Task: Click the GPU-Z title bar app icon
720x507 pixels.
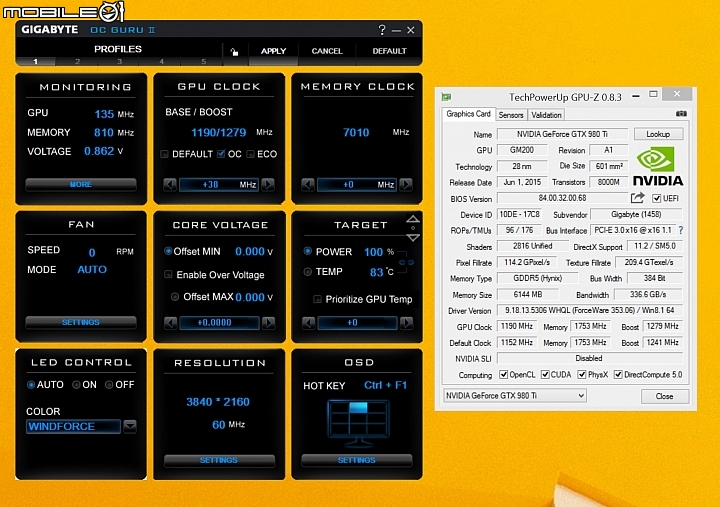Action: click(x=446, y=97)
